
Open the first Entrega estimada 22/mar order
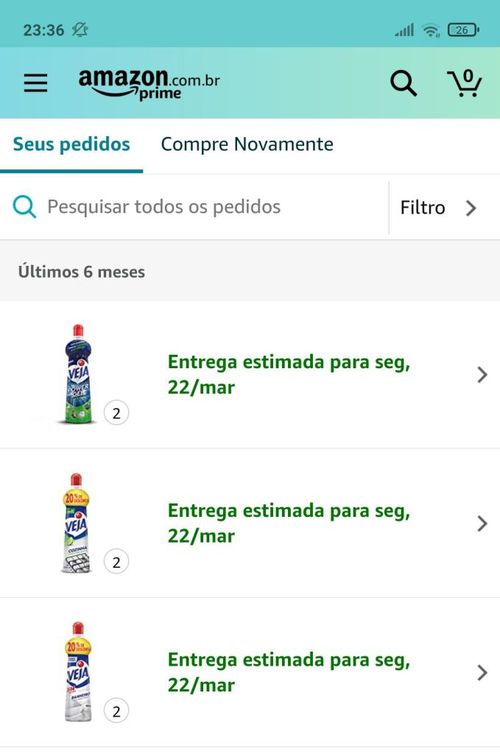[x=250, y=375]
